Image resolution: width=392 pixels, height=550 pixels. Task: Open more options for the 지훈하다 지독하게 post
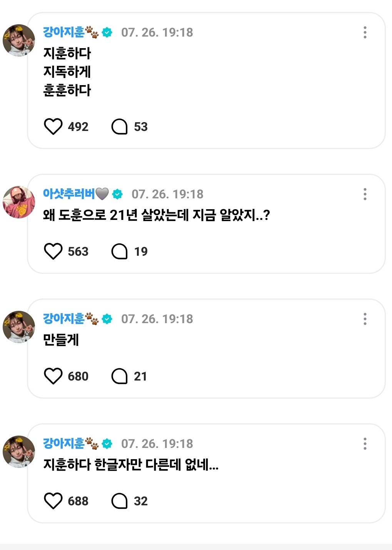pos(365,32)
